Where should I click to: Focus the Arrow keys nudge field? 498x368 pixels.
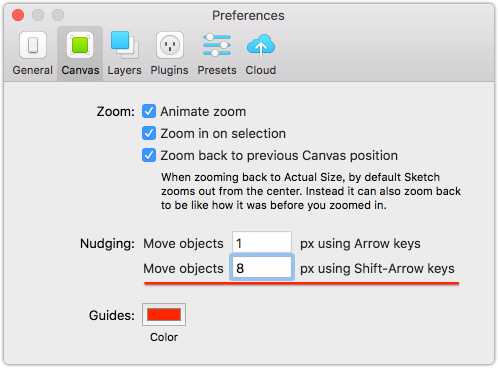click(262, 243)
